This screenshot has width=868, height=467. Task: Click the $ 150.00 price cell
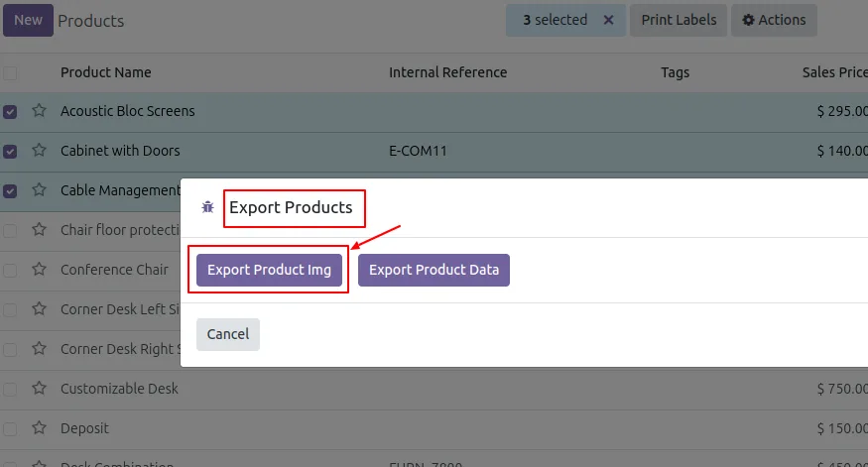(842, 428)
